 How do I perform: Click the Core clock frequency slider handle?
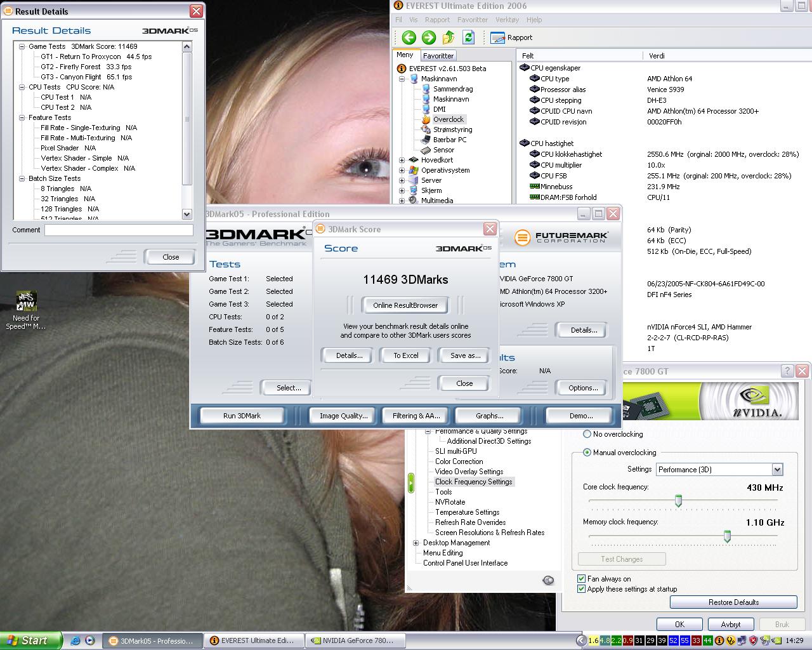point(678,501)
